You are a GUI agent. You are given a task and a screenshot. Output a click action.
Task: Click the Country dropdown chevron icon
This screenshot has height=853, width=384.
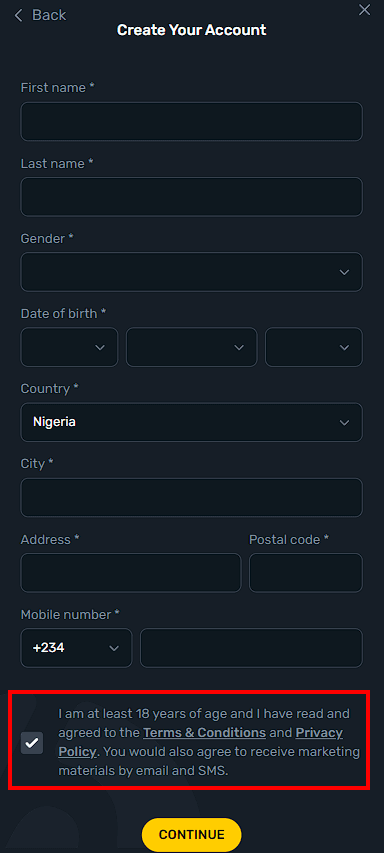pyautogui.click(x=344, y=423)
